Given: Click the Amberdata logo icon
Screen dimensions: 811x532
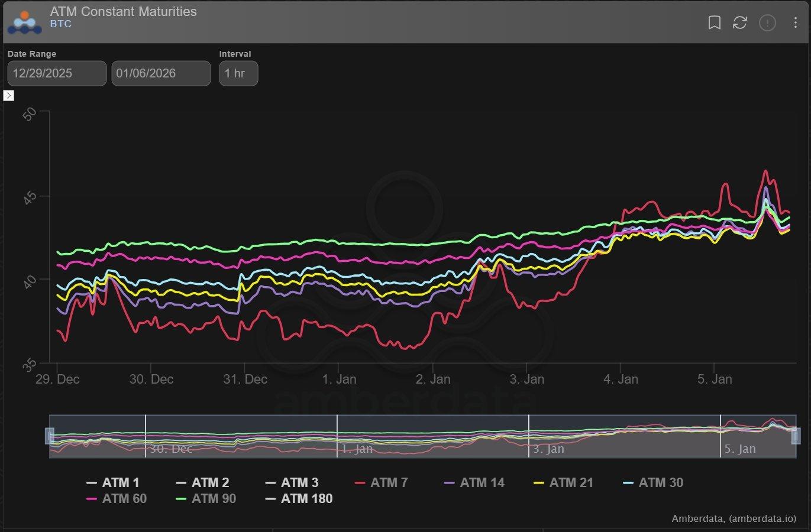Looking at the screenshot, I should coord(24,22).
